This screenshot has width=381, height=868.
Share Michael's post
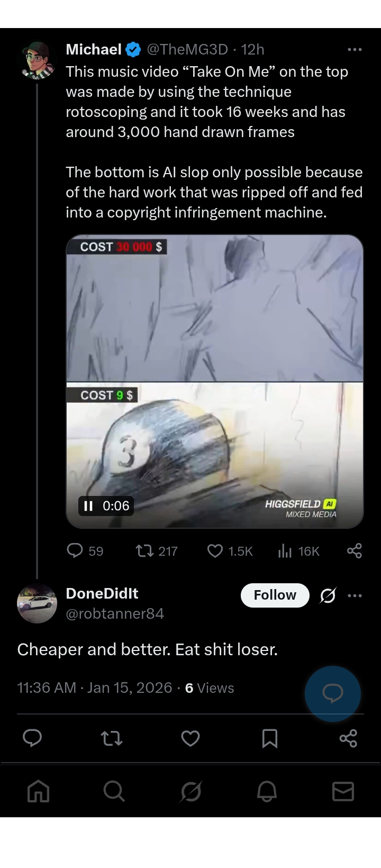point(354,551)
